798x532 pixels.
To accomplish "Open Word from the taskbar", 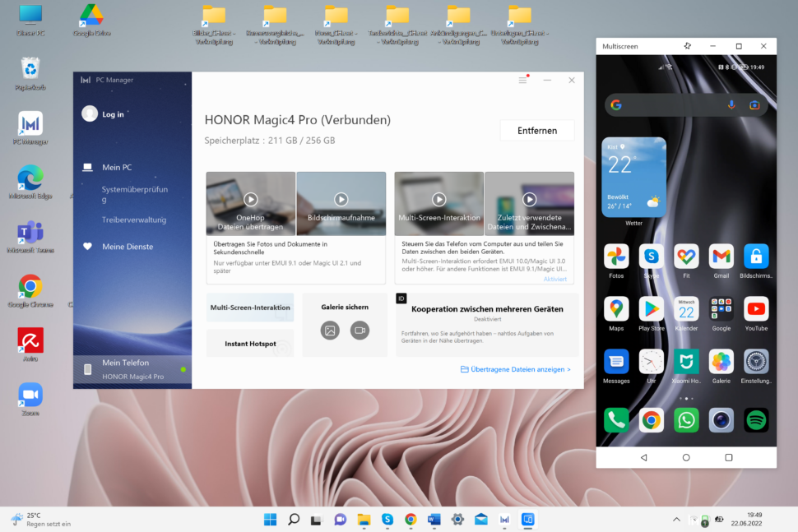I will [x=434, y=520].
